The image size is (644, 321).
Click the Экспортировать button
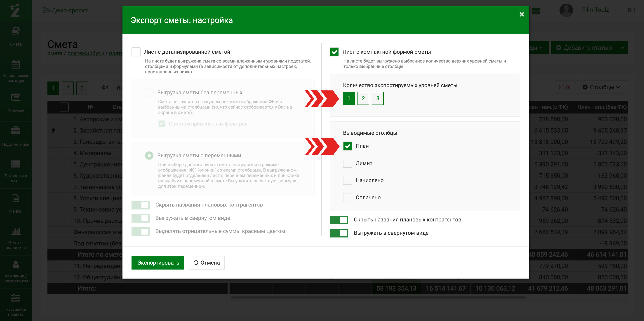click(x=158, y=263)
